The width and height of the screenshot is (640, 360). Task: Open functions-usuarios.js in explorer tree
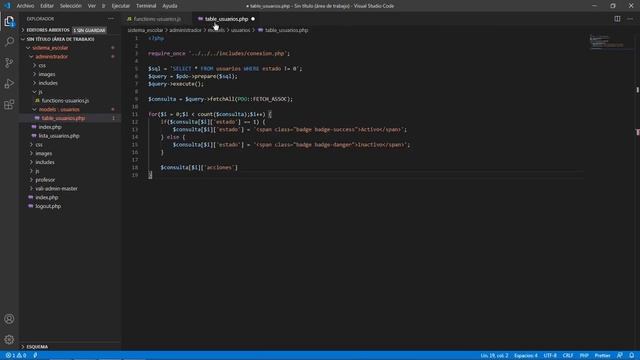(x=70, y=100)
